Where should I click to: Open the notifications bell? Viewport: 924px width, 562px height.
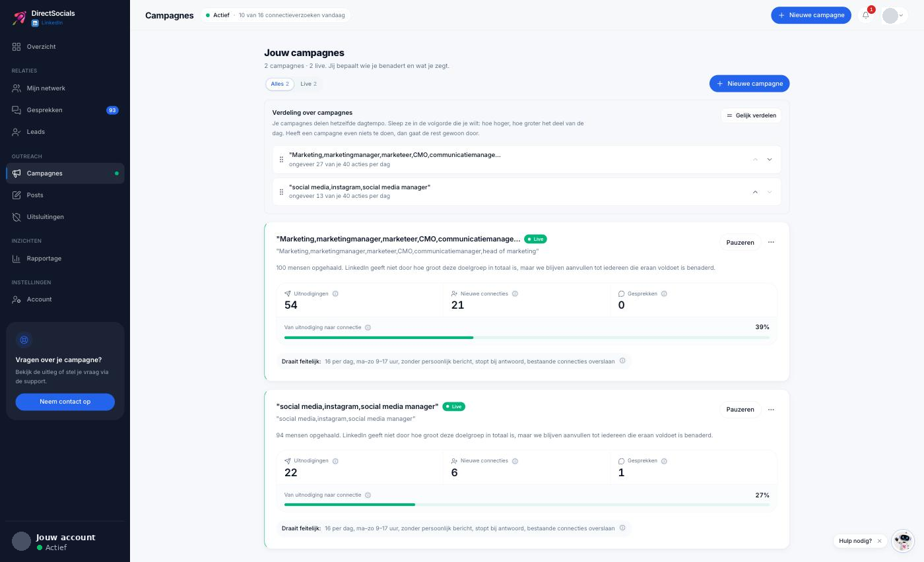tap(866, 15)
